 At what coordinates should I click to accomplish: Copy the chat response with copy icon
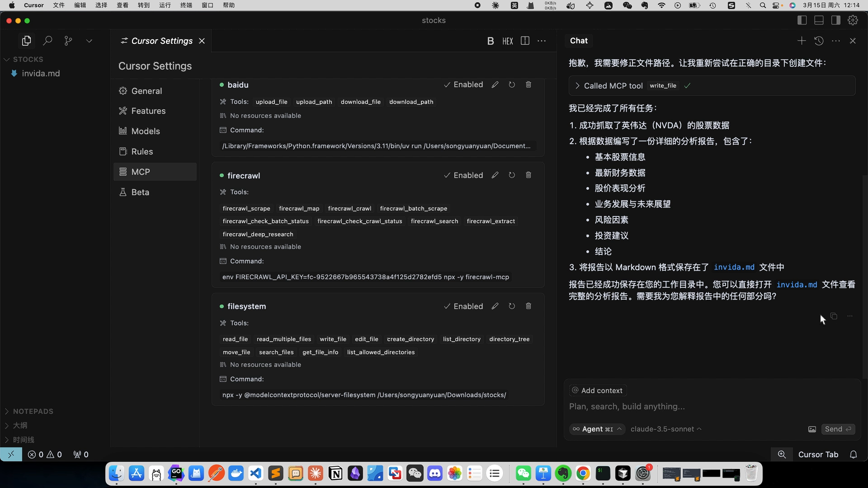[834, 316]
